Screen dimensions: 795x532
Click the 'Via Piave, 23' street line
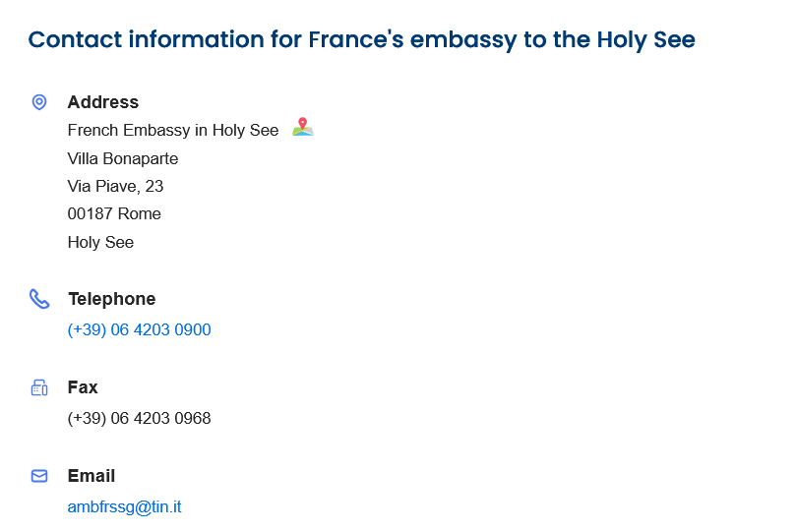[115, 186]
